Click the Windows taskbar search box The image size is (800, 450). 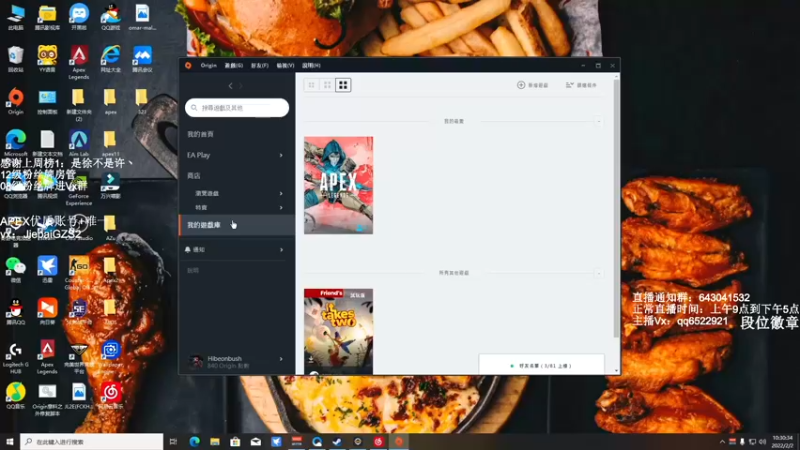tap(92, 441)
